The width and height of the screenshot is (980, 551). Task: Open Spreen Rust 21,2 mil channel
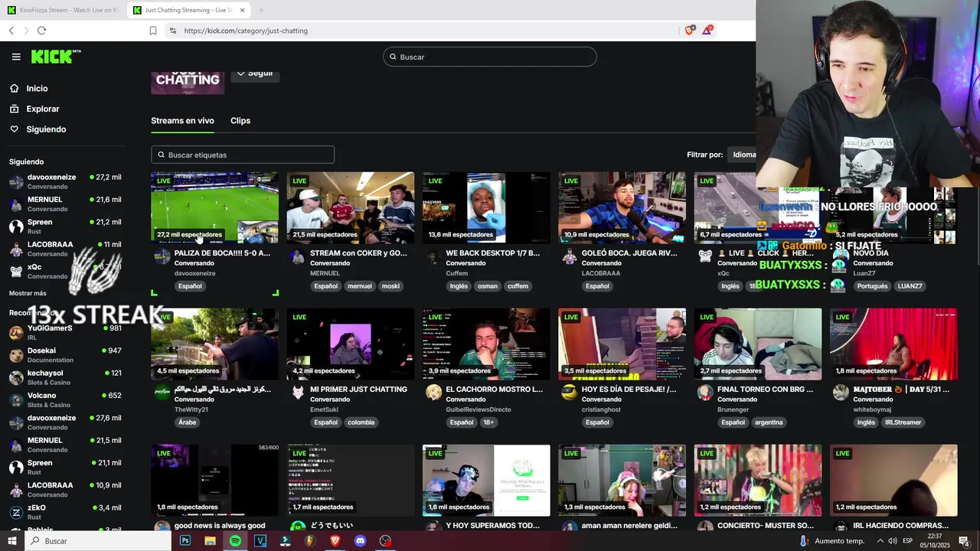pyautogui.click(x=65, y=227)
